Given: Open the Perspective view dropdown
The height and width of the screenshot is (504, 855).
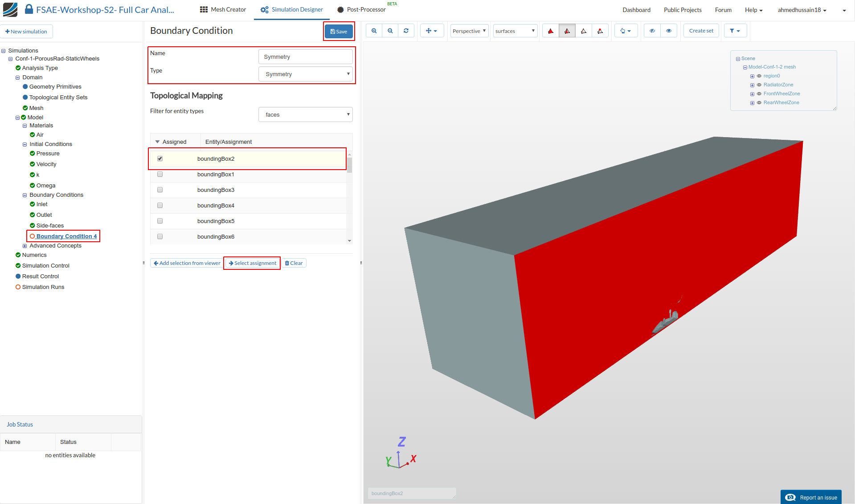Looking at the screenshot, I should tap(469, 31).
